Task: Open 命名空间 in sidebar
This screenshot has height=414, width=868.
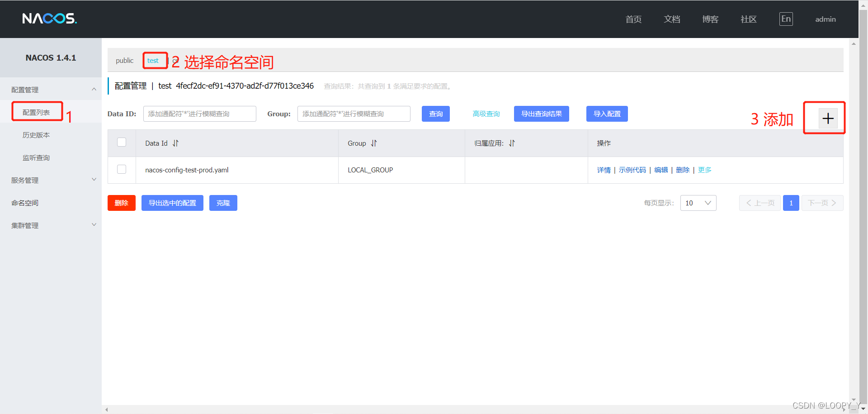Action: (25, 203)
